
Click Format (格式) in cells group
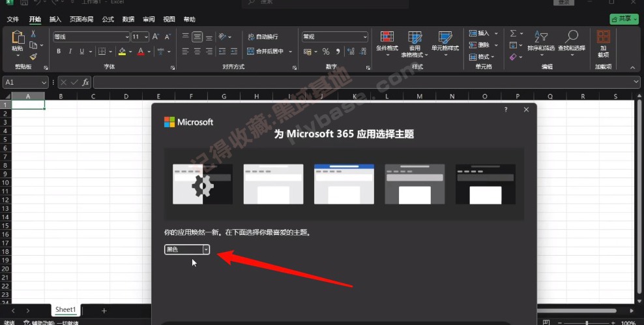click(x=482, y=57)
